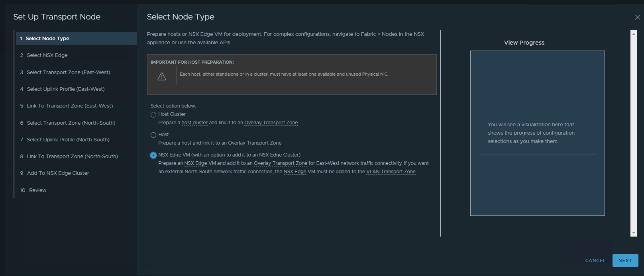Open step 6 Select Transport Zone (North-South)
This screenshot has width=644, height=276.
point(71,123)
